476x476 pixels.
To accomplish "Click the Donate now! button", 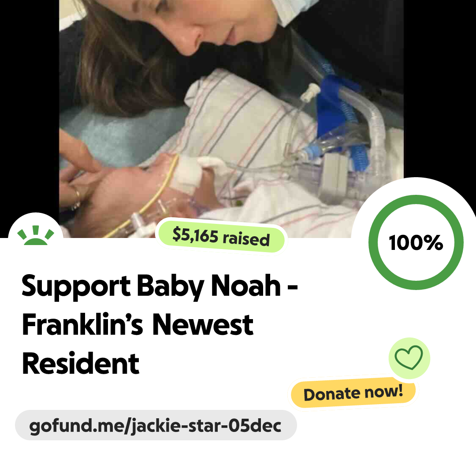I will coord(353,393).
